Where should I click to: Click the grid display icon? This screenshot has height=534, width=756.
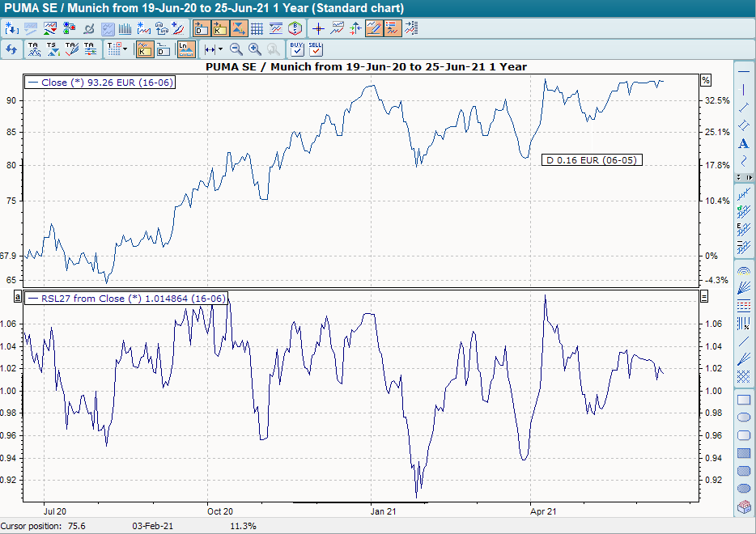point(257,28)
